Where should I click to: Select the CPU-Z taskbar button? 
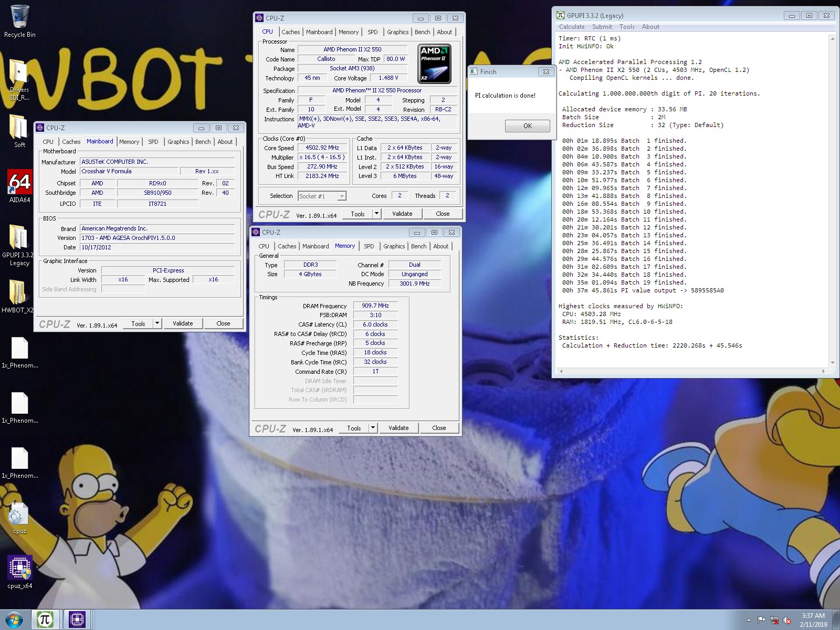(77, 620)
